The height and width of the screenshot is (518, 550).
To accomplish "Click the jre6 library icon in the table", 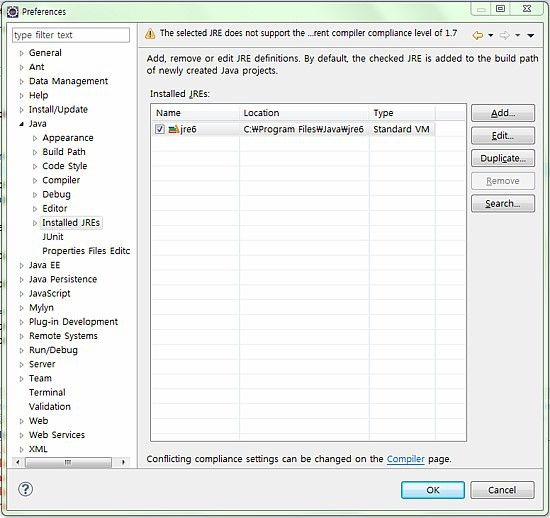I will click(x=174, y=129).
